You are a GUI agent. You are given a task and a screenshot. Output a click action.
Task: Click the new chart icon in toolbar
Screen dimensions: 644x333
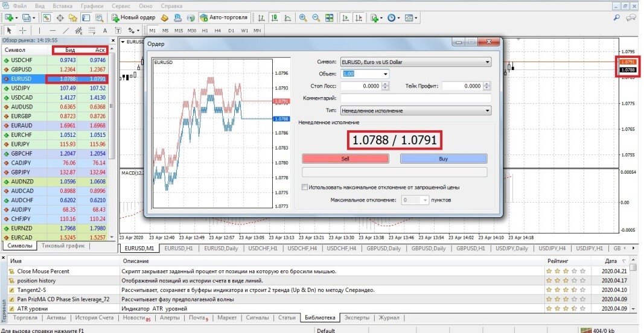coord(9,17)
